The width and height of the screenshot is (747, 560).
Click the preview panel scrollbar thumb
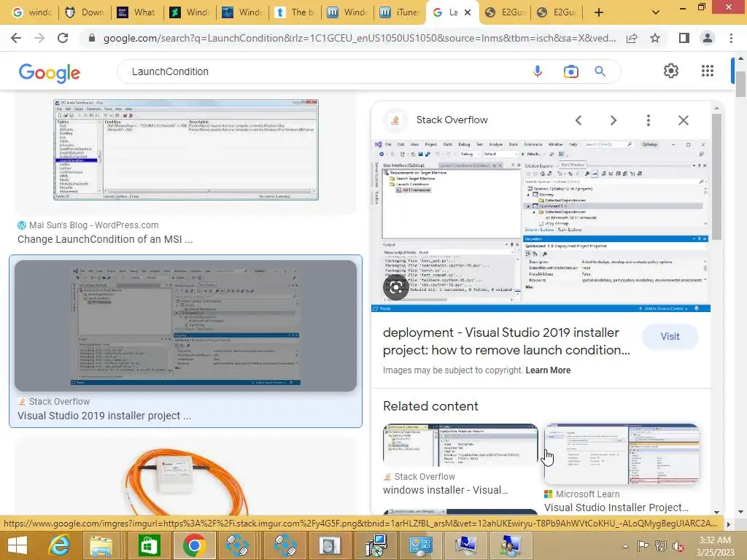717,176
